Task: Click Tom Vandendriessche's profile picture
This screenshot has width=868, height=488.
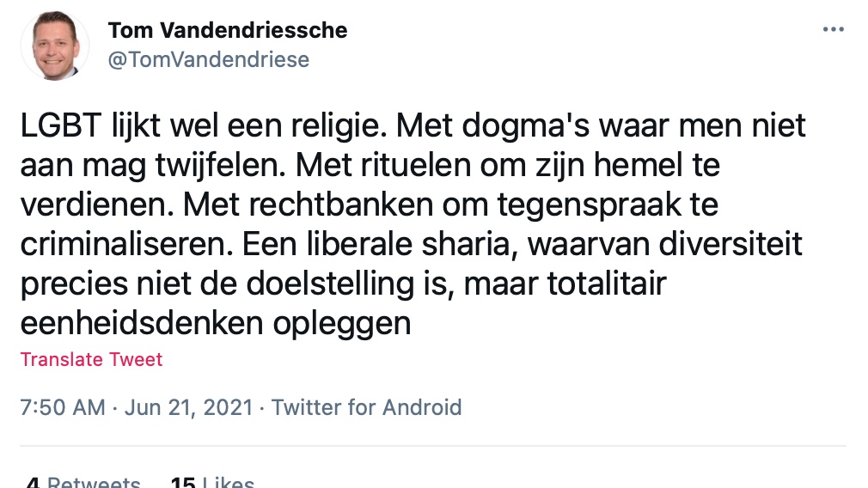Action: [x=57, y=46]
